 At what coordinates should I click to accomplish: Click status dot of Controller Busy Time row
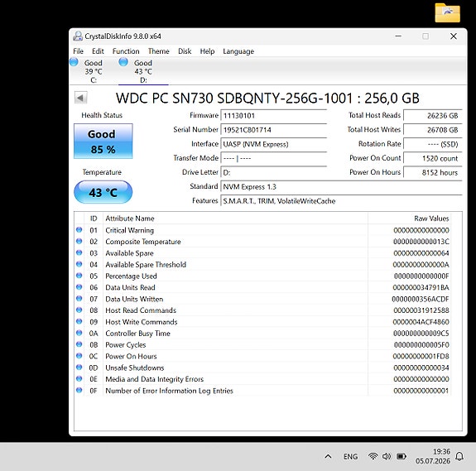coord(79,333)
